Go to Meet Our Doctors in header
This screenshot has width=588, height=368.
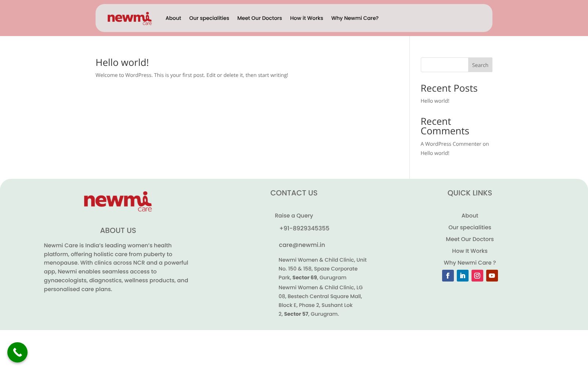(259, 18)
